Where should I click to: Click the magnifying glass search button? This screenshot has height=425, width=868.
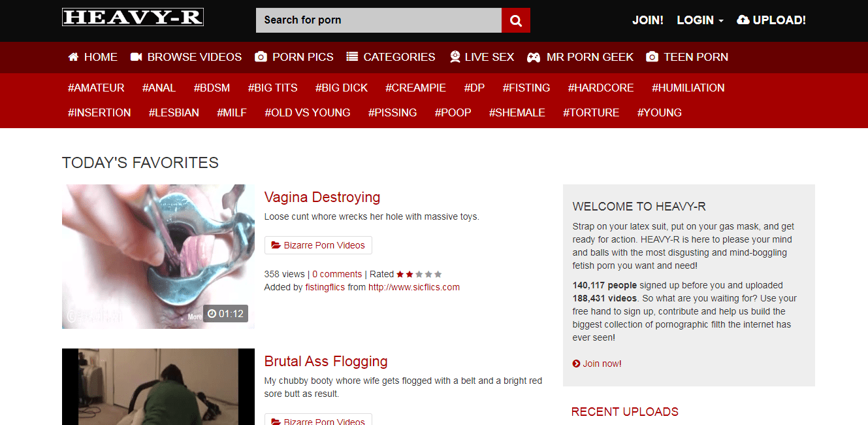[515, 20]
